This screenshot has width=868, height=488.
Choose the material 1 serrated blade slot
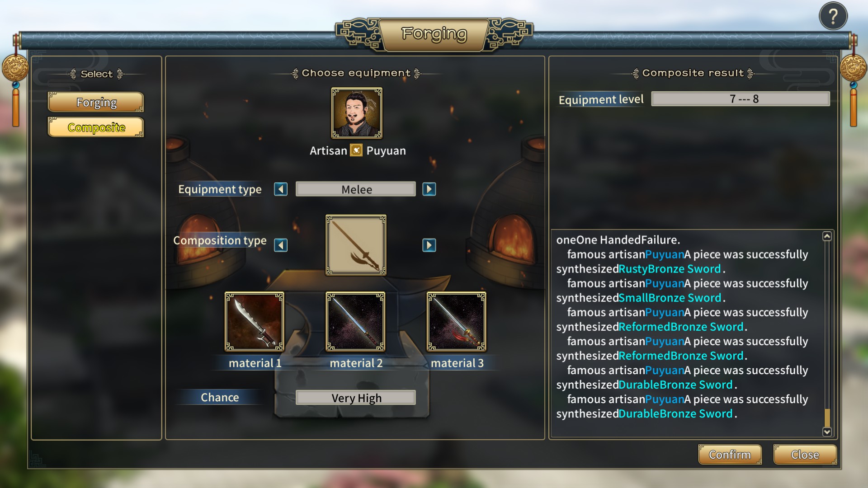255,321
